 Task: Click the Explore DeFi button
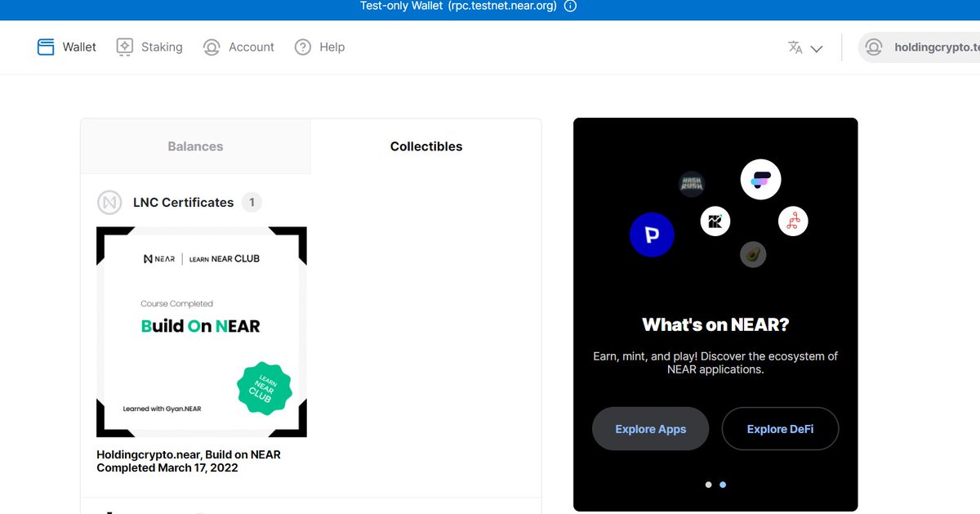(780, 429)
